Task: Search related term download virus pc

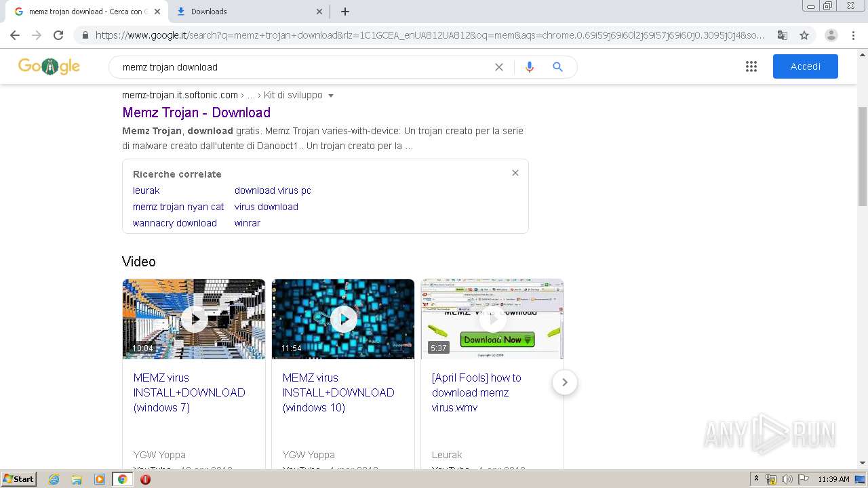Action: pyautogui.click(x=273, y=190)
